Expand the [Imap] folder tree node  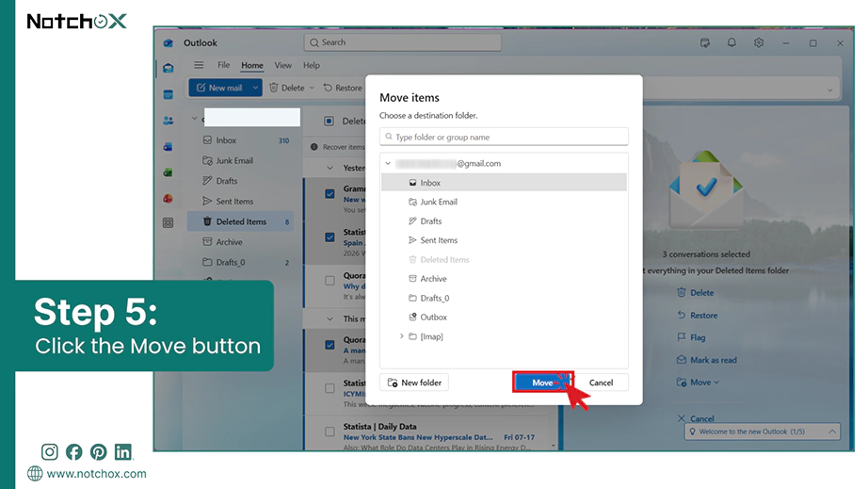click(402, 336)
